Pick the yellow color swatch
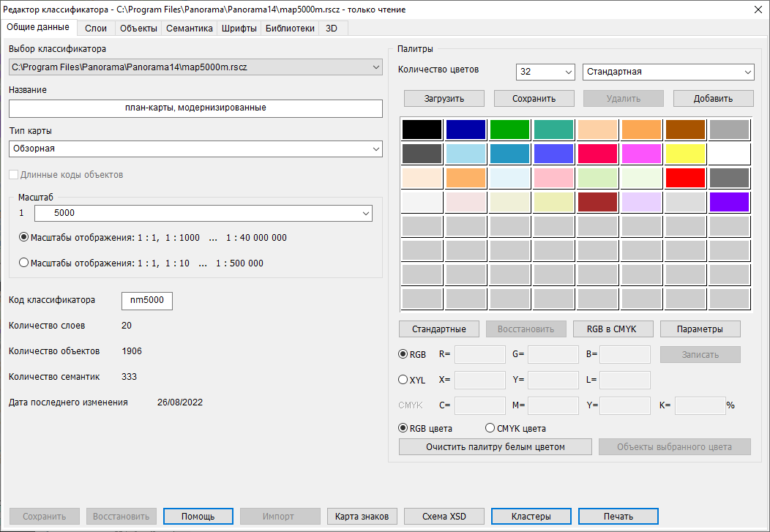 [x=685, y=154]
